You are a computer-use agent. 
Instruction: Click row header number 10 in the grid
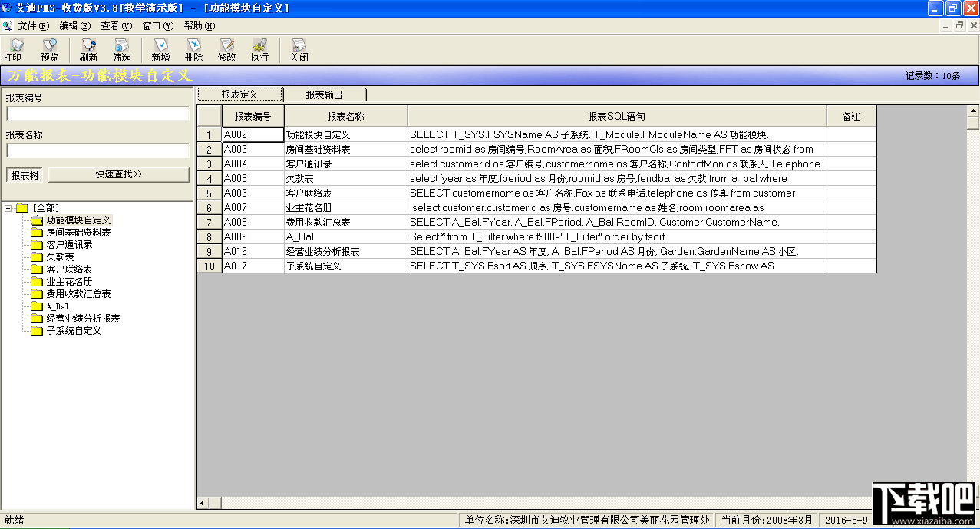210,266
